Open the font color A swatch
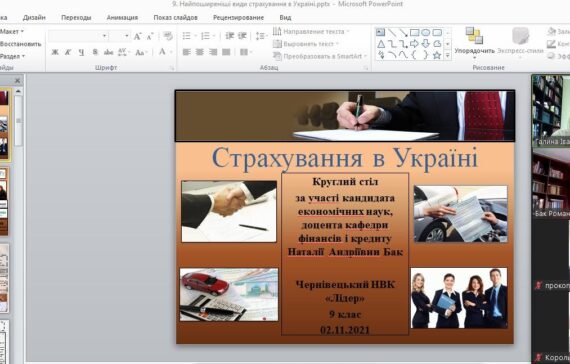This screenshot has height=364, width=570. 162,52
